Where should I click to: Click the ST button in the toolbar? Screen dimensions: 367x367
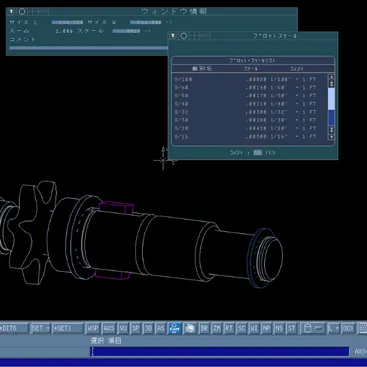pos(291,328)
